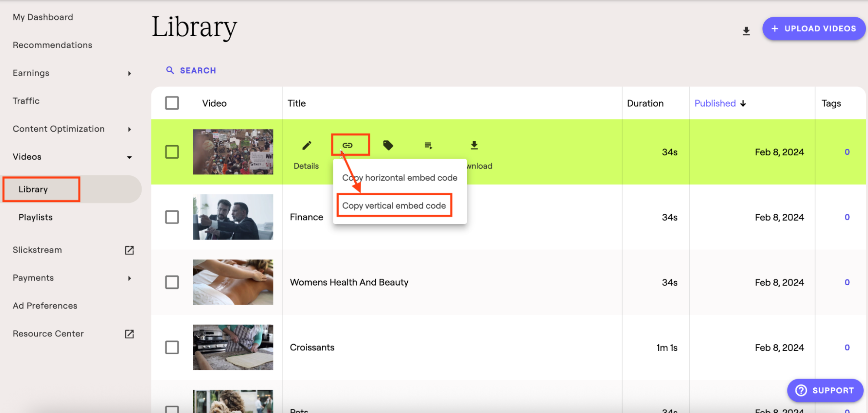868x413 pixels.
Task: Click the Published sort arrow
Action: coord(743,103)
